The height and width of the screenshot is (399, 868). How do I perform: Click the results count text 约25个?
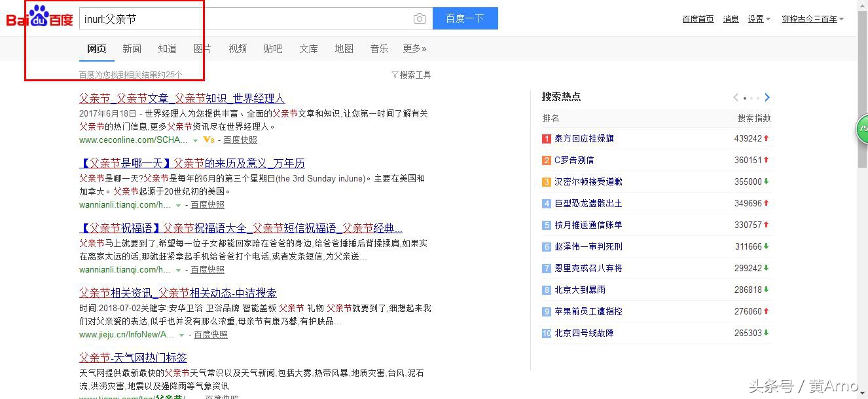[166, 75]
